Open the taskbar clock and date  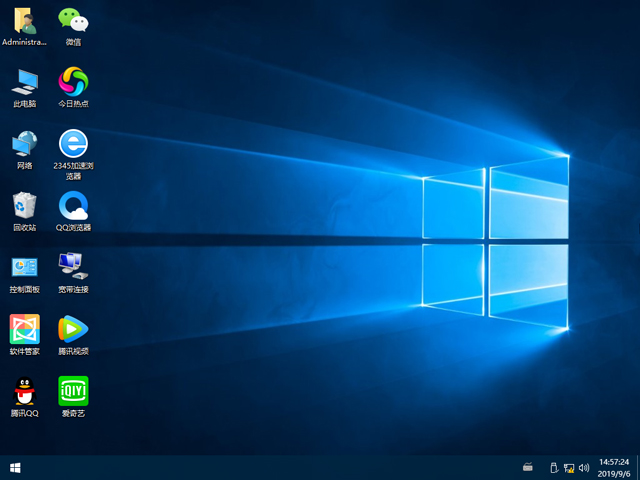coord(612,467)
